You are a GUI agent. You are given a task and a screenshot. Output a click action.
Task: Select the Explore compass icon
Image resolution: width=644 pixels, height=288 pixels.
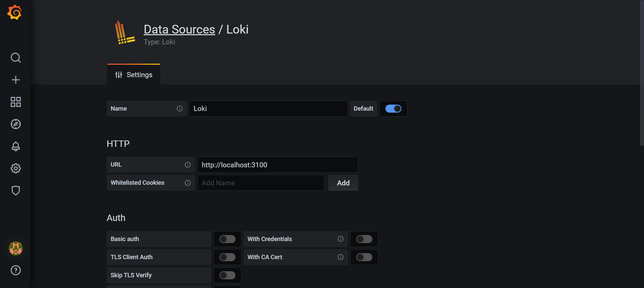[15, 124]
